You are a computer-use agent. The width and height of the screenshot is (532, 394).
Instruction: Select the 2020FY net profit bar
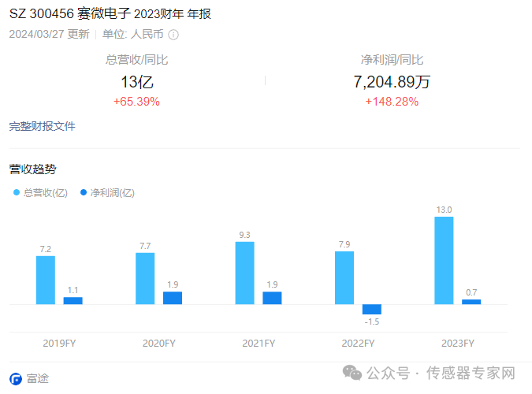173,298
